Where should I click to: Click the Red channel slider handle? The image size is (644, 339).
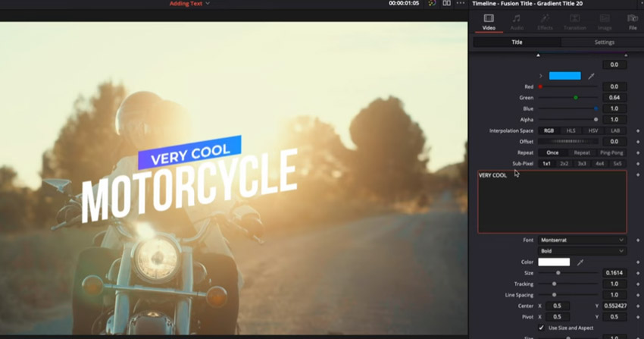coord(540,86)
